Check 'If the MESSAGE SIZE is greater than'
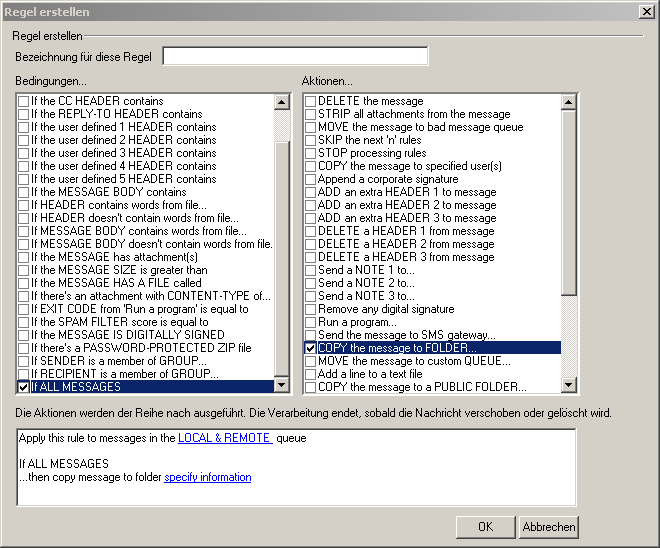Screen dimensions: 660x548 pyautogui.click(x=24, y=270)
